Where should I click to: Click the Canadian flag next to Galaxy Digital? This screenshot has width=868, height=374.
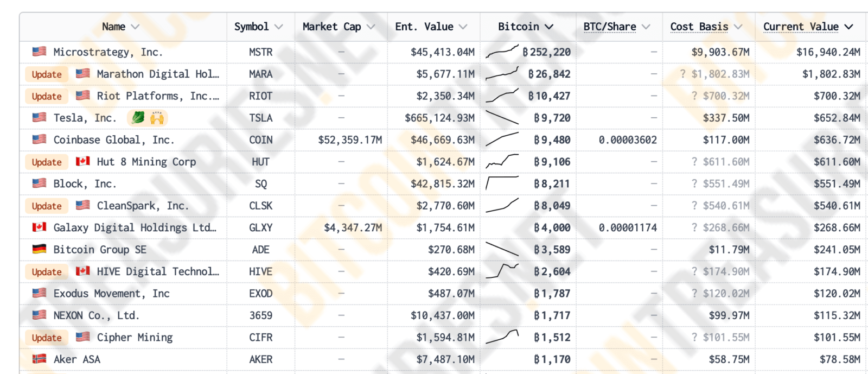pos(39,227)
